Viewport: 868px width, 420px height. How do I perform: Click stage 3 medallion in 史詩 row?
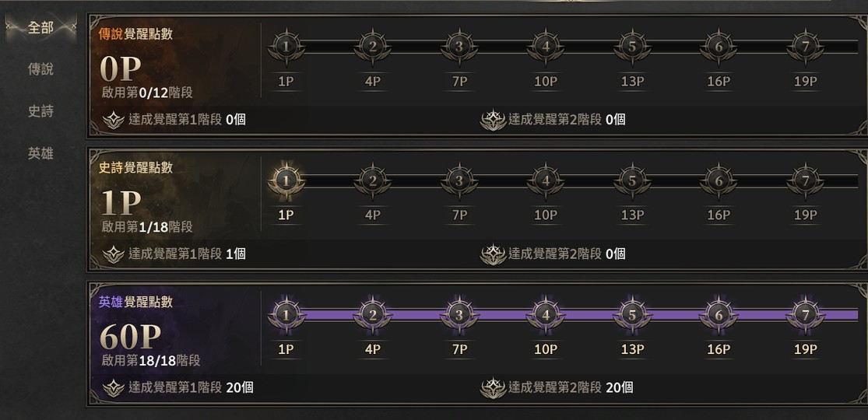(x=459, y=181)
